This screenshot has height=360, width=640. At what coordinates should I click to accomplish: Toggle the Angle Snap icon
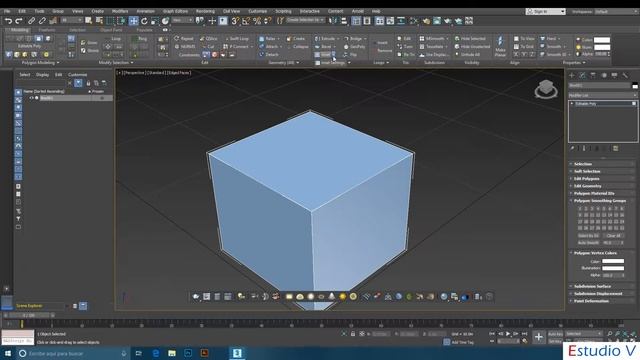pos(246,21)
